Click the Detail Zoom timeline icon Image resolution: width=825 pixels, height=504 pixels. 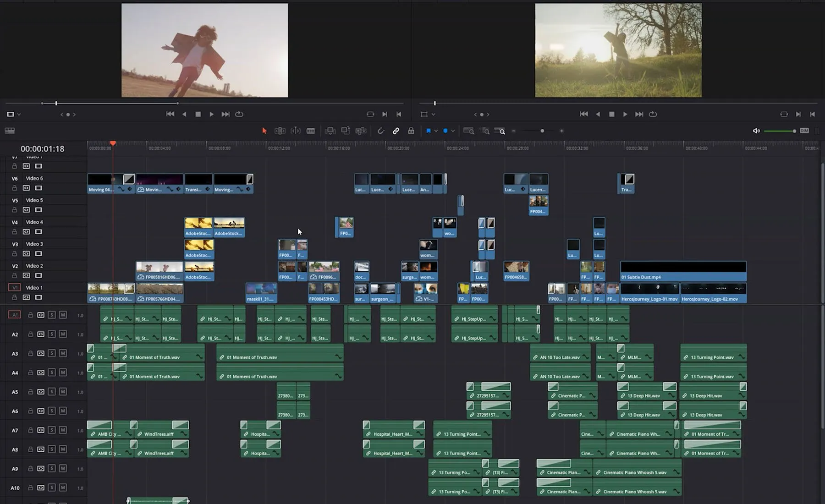(x=485, y=131)
